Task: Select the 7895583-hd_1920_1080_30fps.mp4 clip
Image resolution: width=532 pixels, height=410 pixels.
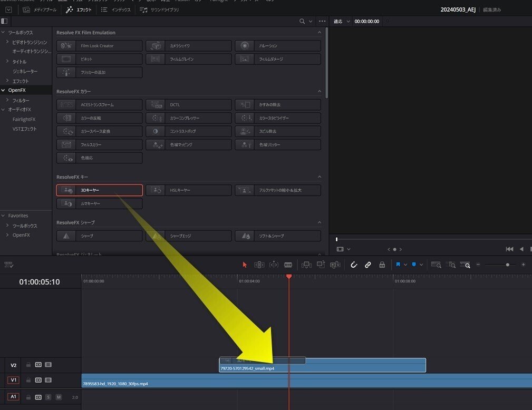Action: point(307,381)
